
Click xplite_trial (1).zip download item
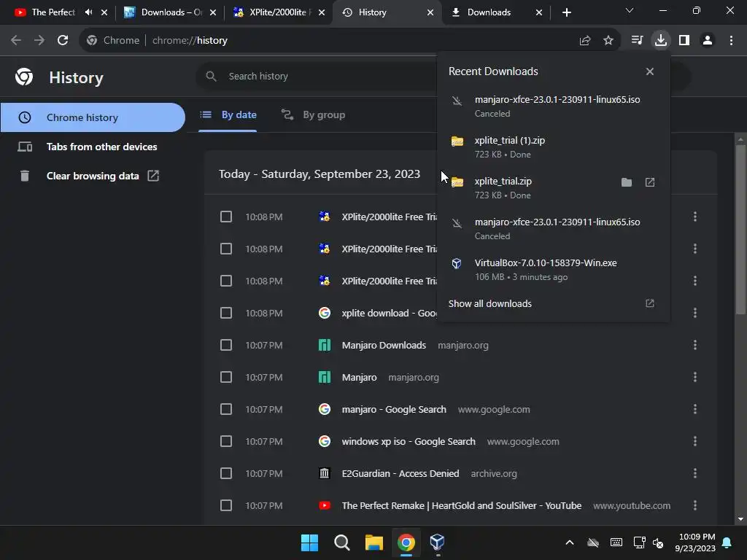tap(553, 147)
